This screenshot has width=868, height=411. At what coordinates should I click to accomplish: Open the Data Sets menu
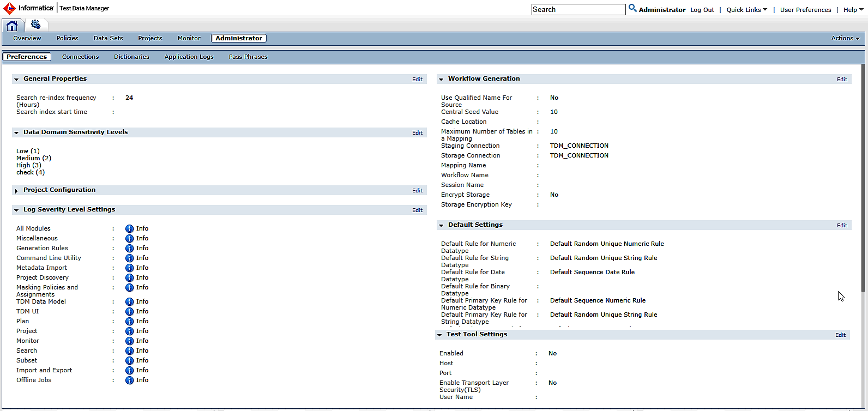[108, 38]
